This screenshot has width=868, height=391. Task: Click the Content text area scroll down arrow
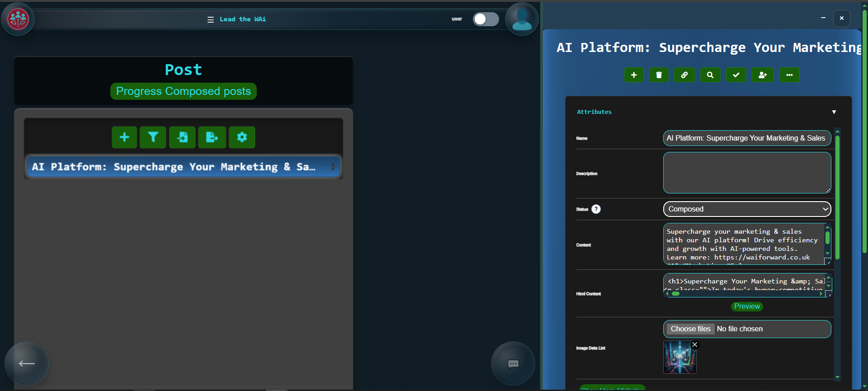827,254
